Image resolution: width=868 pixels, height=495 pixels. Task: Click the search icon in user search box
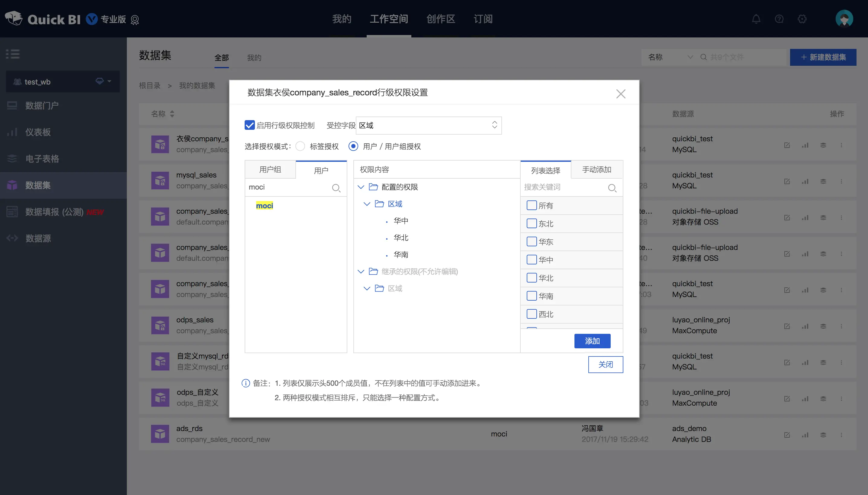336,188
